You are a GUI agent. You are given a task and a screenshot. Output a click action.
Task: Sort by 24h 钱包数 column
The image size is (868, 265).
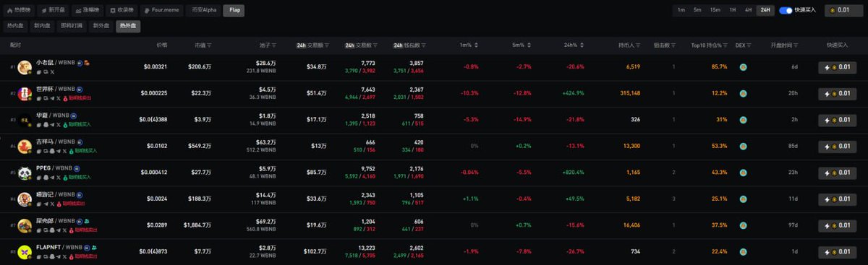(x=409, y=45)
